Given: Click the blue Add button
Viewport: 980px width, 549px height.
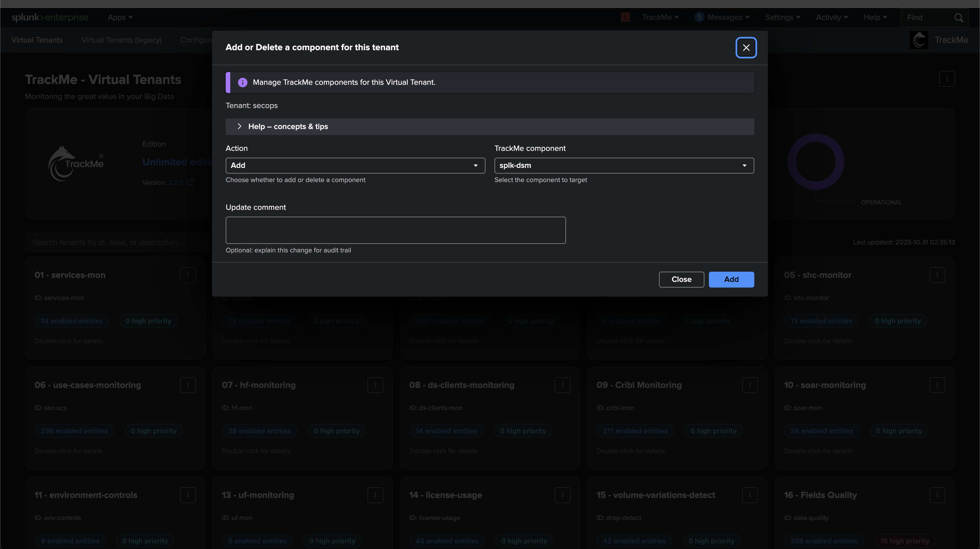Looking at the screenshot, I should pos(731,279).
